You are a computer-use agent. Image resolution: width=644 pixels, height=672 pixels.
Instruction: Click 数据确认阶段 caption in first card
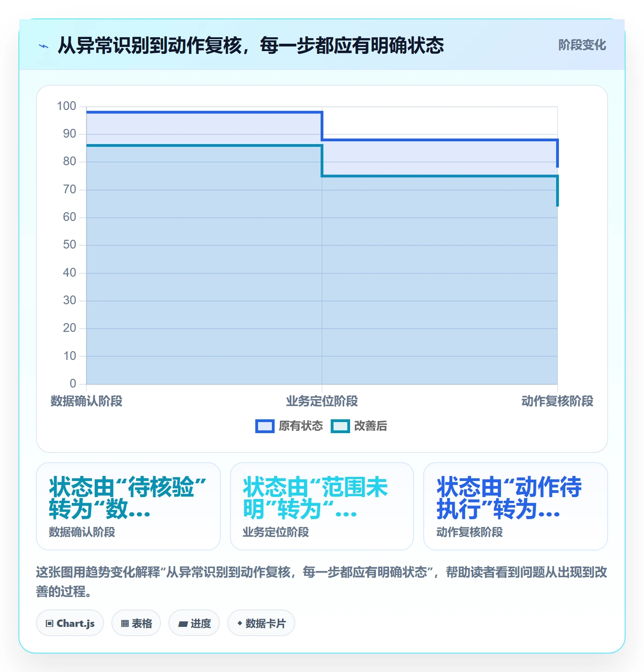82,533
